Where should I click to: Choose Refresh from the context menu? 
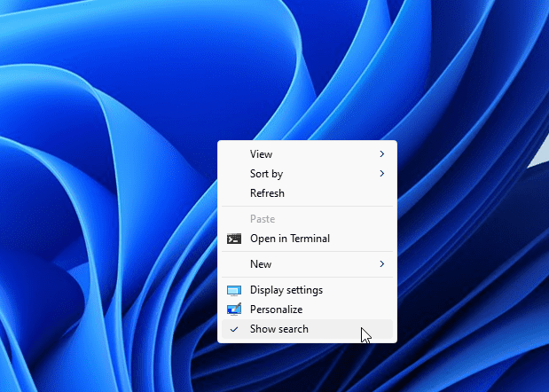click(267, 193)
